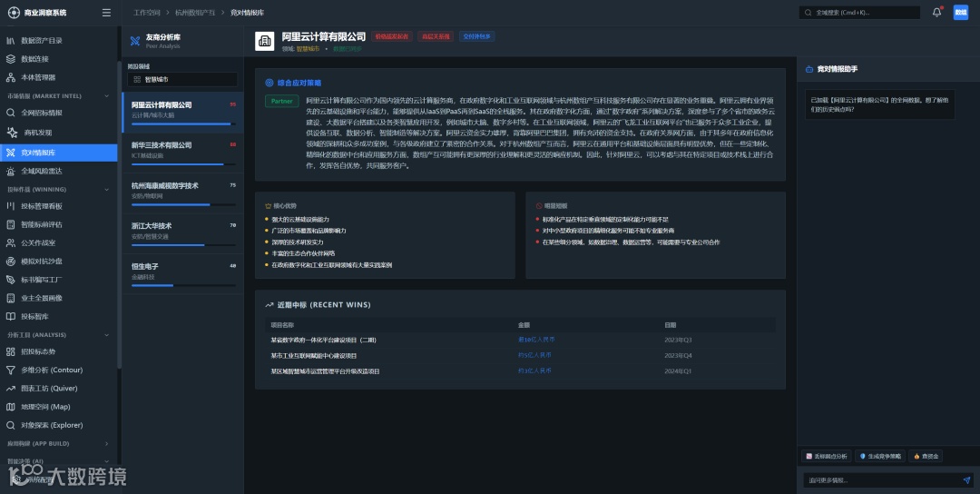Open 对象探索 (Explorer) magnifier icon

11,425
